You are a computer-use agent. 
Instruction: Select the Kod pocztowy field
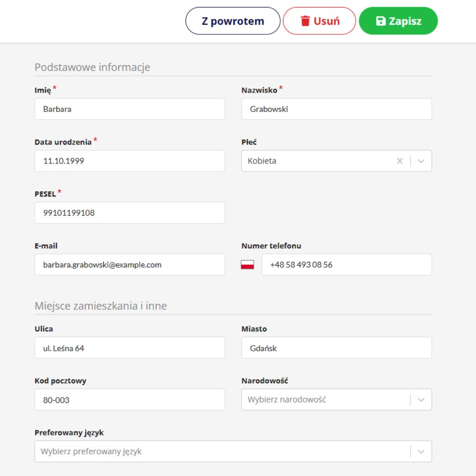coord(130,400)
